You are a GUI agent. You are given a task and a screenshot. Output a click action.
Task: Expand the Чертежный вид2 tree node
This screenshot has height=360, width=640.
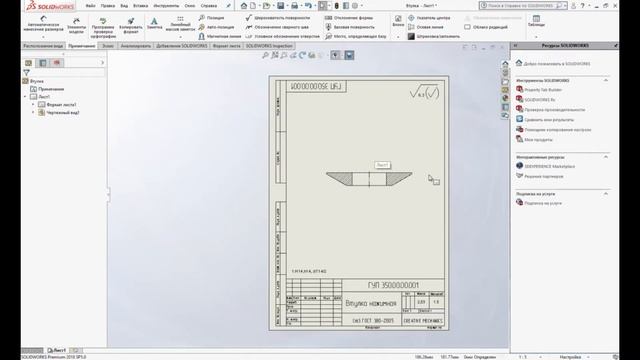pyautogui.click(x=33, y=112)
